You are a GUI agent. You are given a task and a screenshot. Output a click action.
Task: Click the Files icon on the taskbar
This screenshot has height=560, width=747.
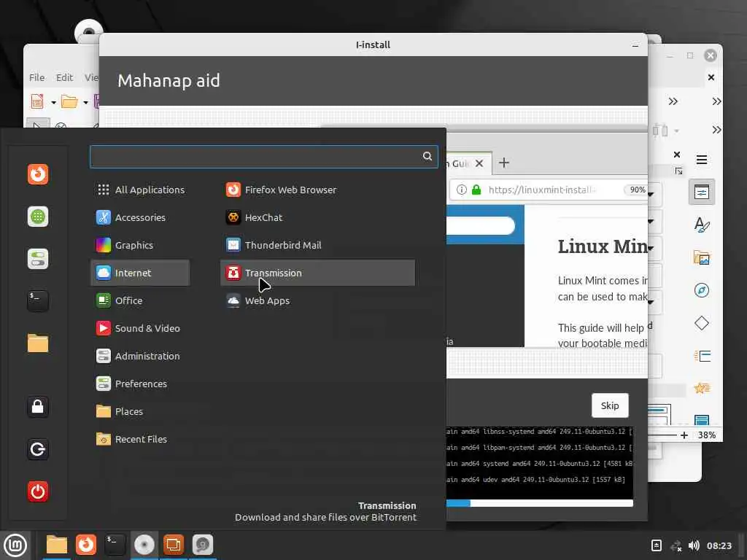(56, 545)
